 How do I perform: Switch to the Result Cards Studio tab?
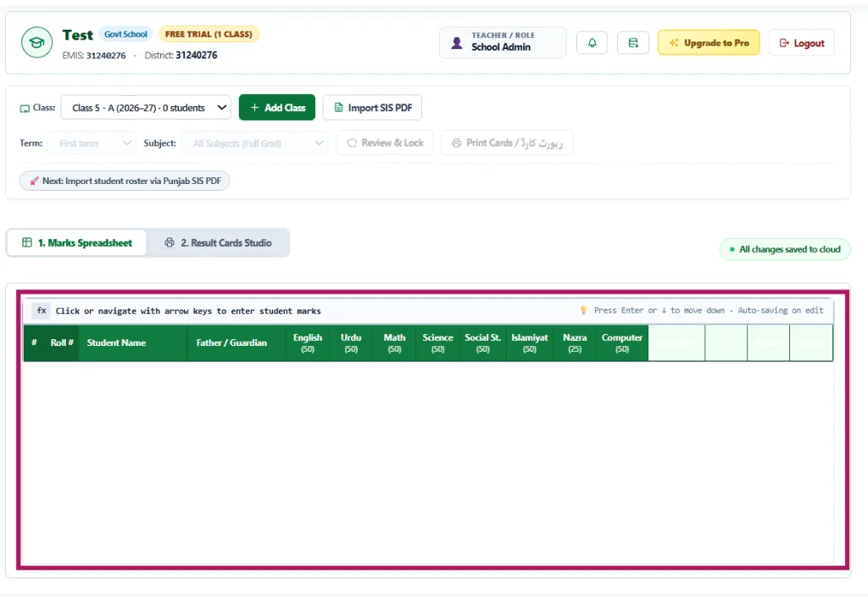click(x=218, y=243)
